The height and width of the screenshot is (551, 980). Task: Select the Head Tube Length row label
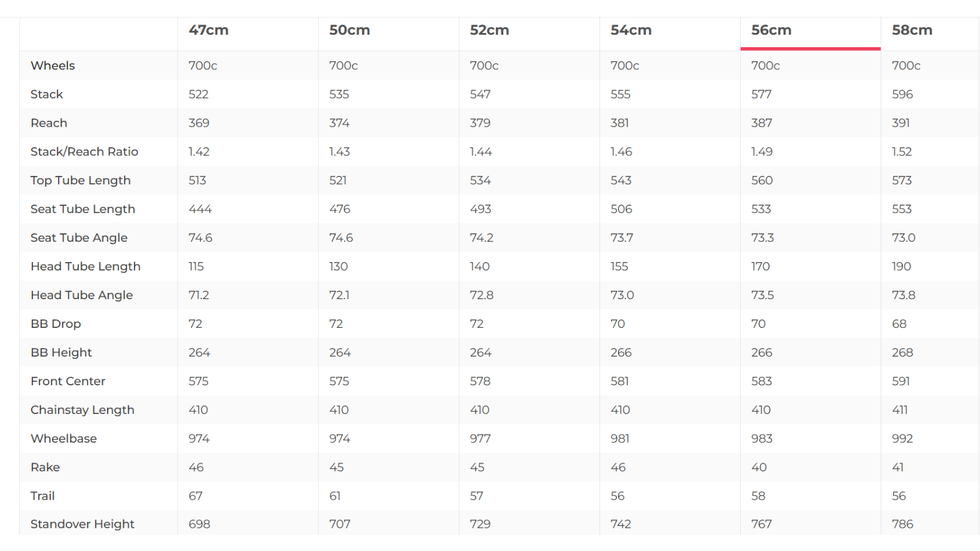86,267
